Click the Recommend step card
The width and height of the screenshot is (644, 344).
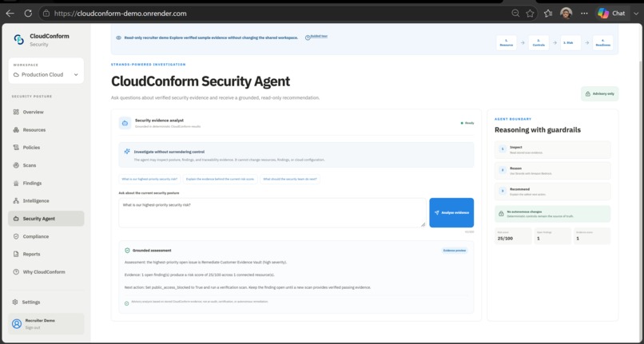(552, 192)
